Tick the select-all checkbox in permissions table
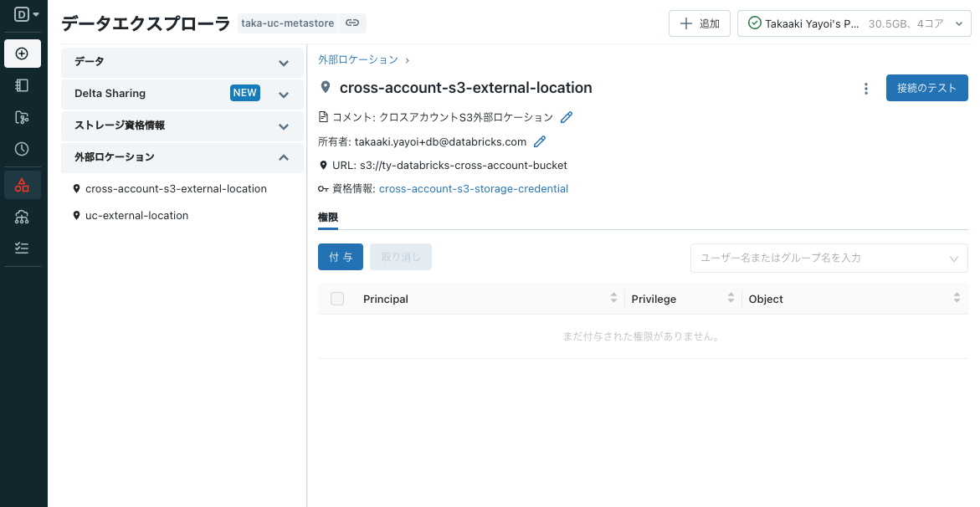980x507 pixels. pos(337,299)
